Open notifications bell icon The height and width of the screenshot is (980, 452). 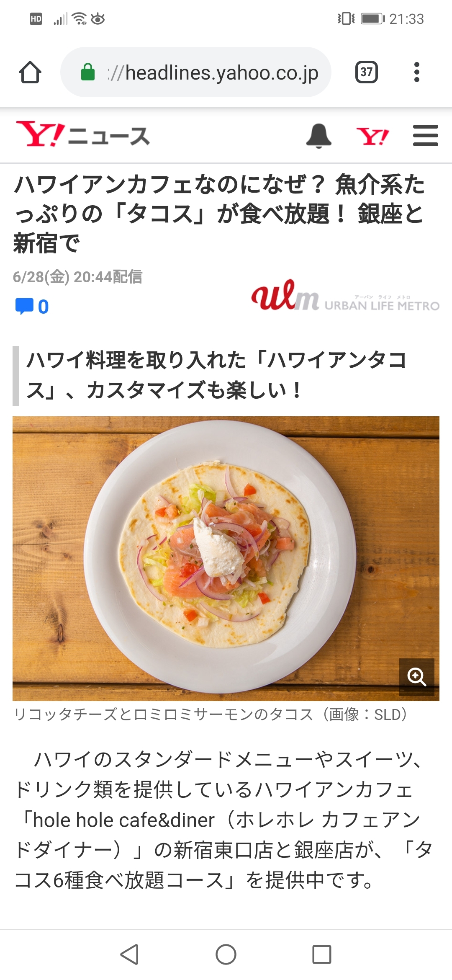pyautogui.click(x=319, y=136)
